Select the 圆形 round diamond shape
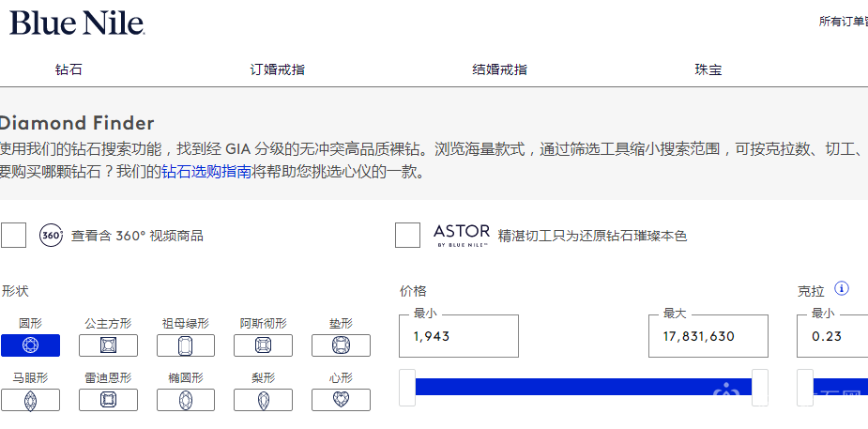The width and height of the screenshot is (868, 429). (x=30, y=345)
